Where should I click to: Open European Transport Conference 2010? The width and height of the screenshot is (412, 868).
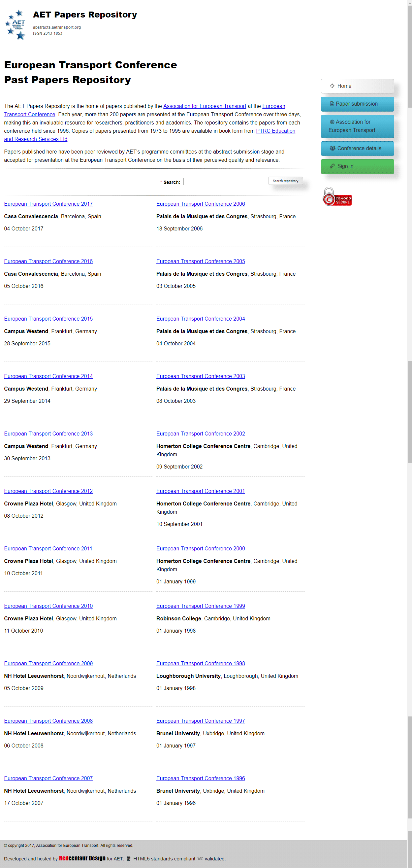48,606
